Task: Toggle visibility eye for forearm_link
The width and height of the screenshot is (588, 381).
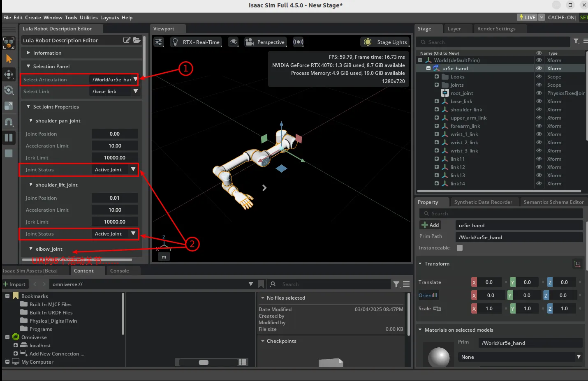Action: point(539,126)
